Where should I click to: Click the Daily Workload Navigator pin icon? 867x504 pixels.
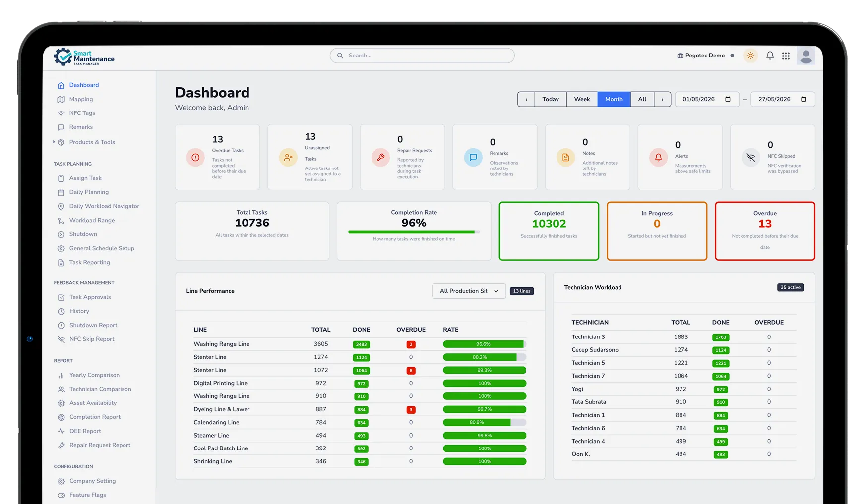(x=61, y=206)
